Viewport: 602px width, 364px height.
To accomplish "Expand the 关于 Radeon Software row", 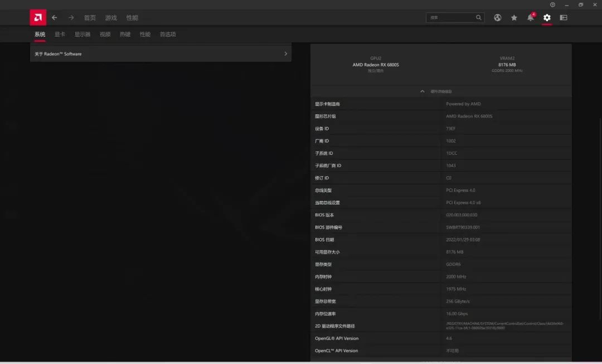I will click(x=161, y=54).
